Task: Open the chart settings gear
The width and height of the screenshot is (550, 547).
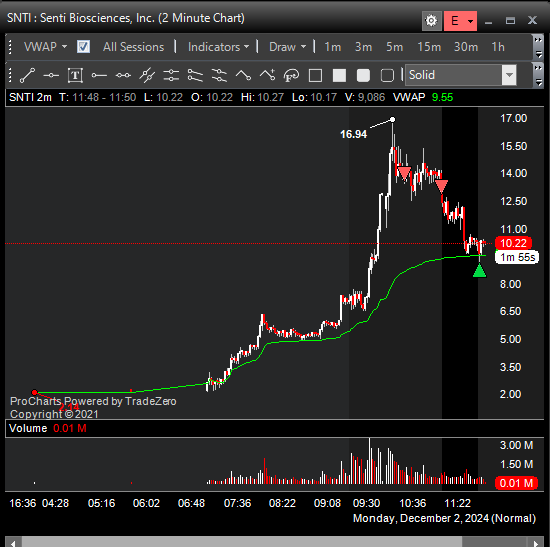Action: pos(431,21)
